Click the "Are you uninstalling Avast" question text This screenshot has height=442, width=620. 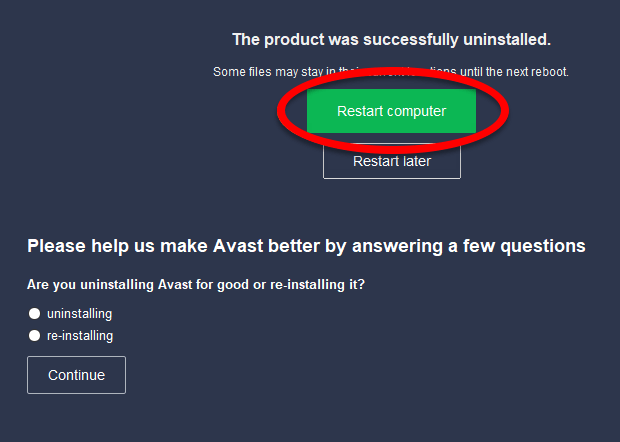point(196,285)
